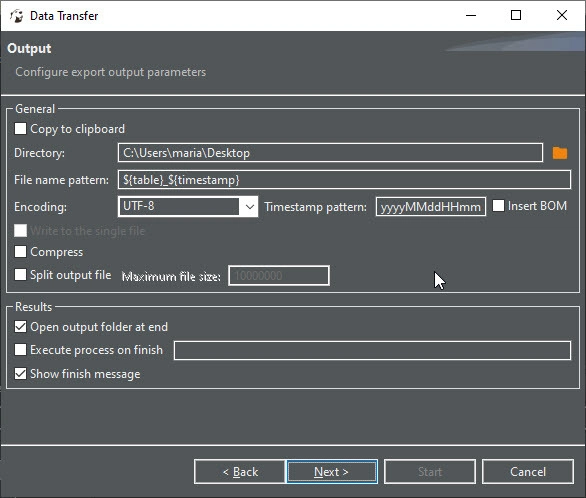Cancel the data transfer wizard
The width and height of the screenshot is (586, 498).
click(x=528, y=472)
